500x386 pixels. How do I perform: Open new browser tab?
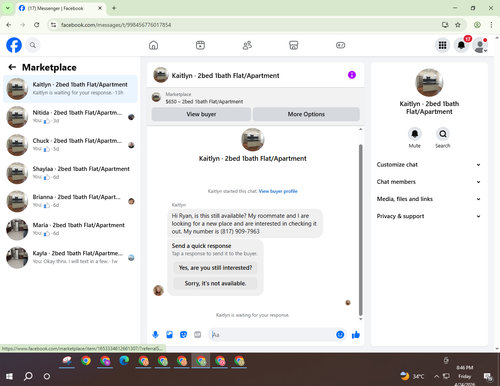point(114,8)
